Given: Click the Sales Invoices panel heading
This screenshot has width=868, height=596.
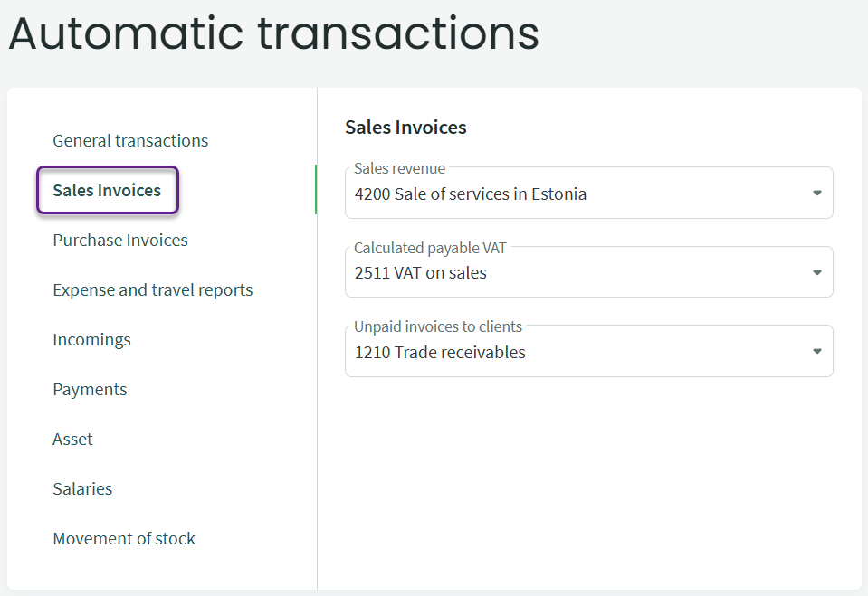Looking at the screenshot, I should pyautogui.click(x=405, y=128).
